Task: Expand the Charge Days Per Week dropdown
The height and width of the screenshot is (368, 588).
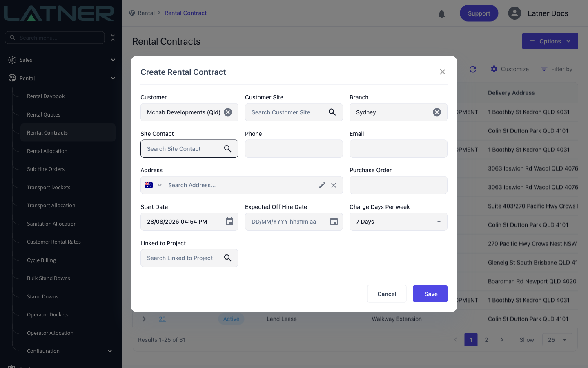Action: [399, 222]
